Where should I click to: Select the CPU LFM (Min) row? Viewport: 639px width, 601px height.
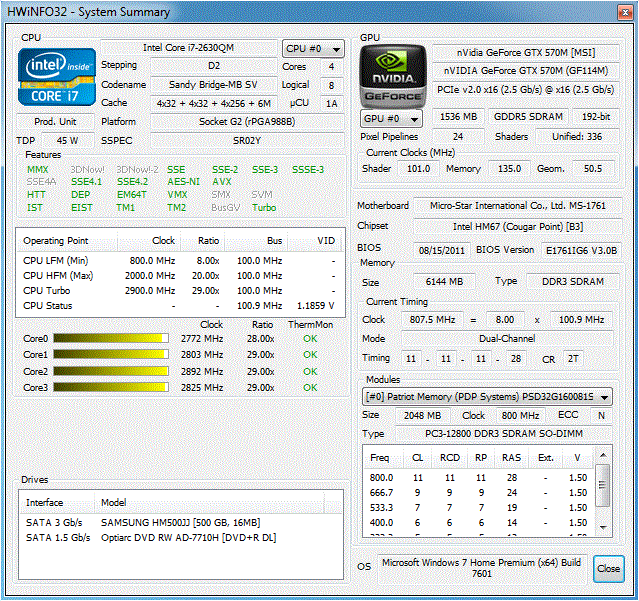point(180,261)
